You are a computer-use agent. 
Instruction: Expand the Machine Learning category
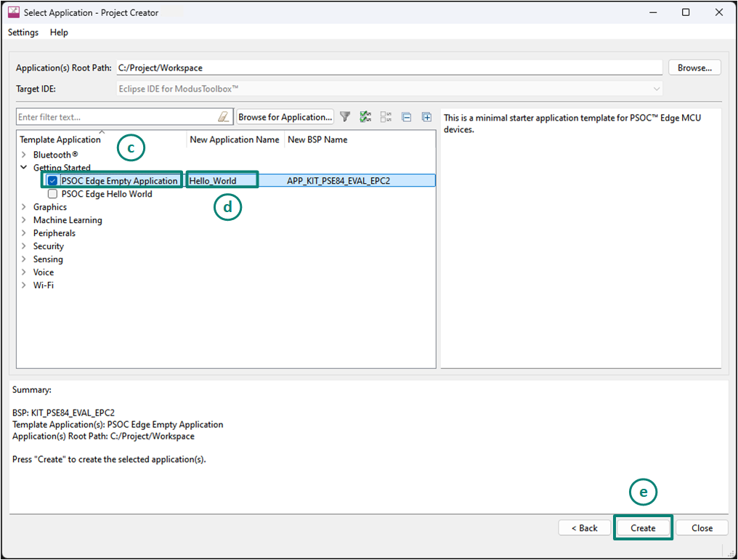[24, 220]
